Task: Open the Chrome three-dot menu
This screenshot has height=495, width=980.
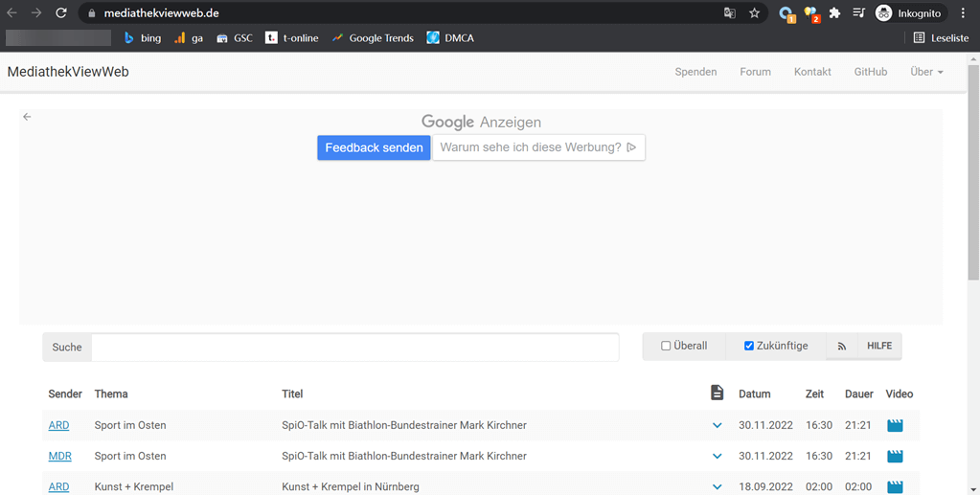Action: point(963,13)
